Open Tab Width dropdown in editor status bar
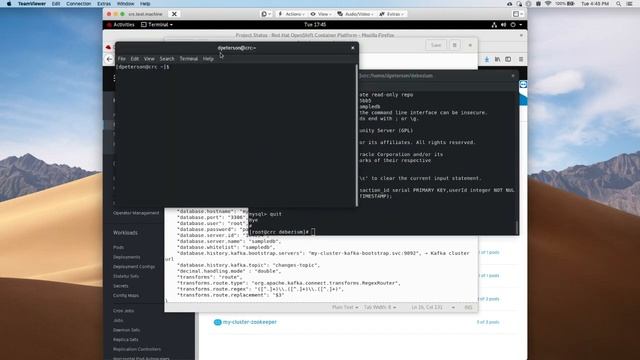The width and height of the screenshot is (640, 360). point(380,307)
